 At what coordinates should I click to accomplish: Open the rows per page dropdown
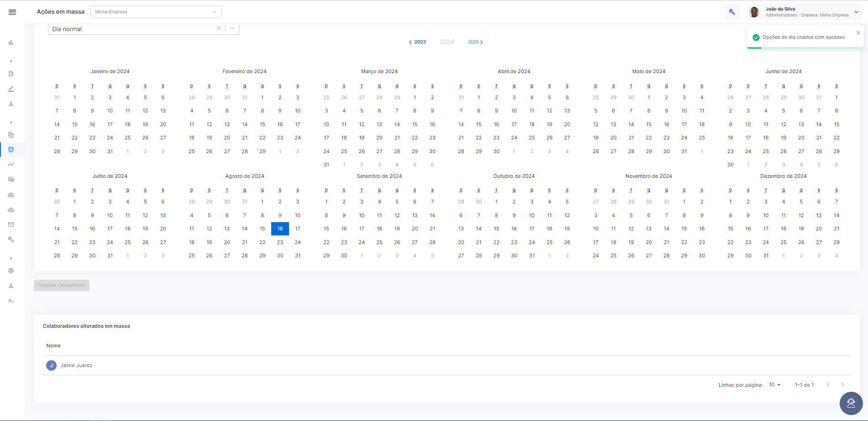[775, 385]
